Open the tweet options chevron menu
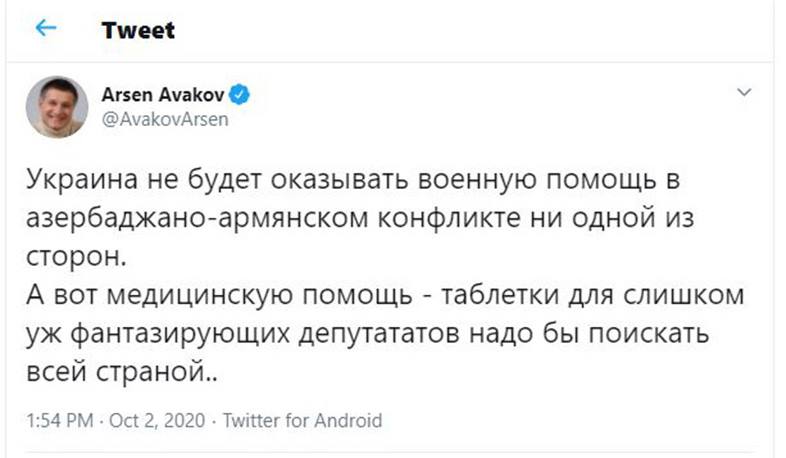The width and height of the screenshot is (786, 458). tap(743, 93)
